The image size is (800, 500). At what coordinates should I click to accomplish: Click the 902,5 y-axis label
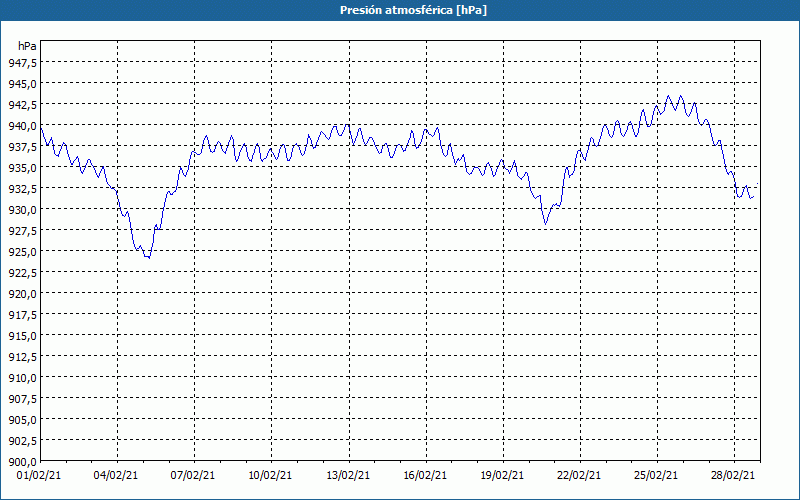click(x=22, y=441)
